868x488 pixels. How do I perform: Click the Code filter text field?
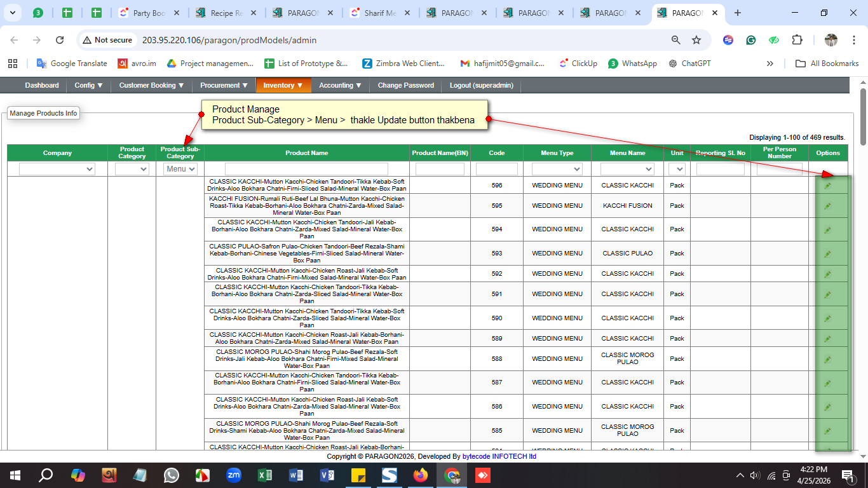pyautogui.click(x=496, y=169)
